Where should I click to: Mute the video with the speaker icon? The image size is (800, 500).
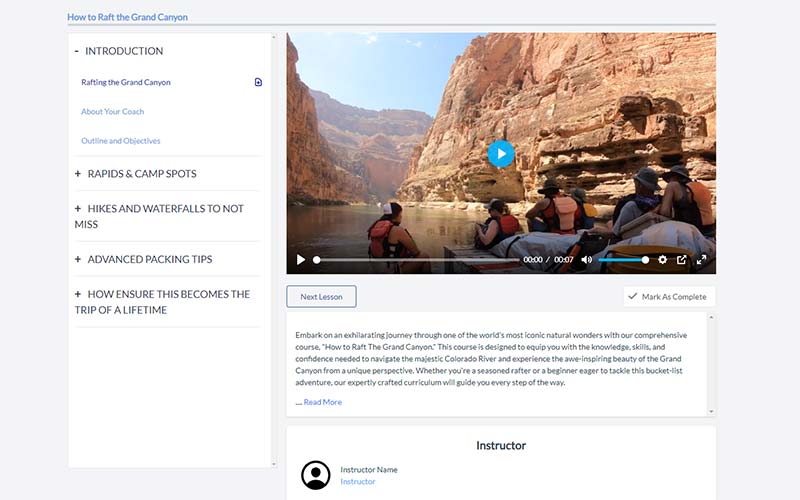tap(587, 260)
